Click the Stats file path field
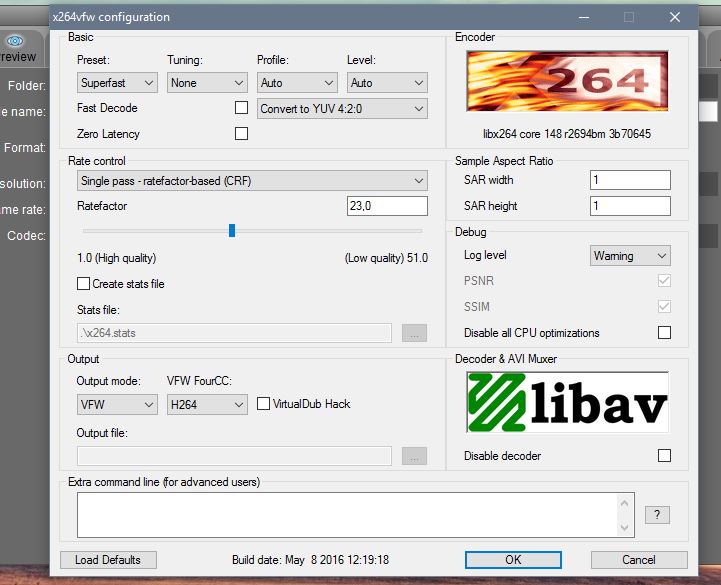Viewport: 721px width, 585px height. (234, 333)
